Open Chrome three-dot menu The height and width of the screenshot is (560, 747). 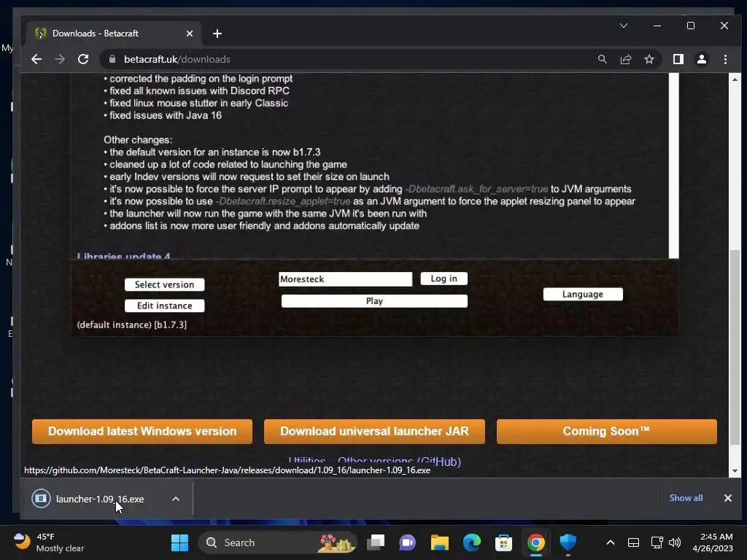pos(725,59)
